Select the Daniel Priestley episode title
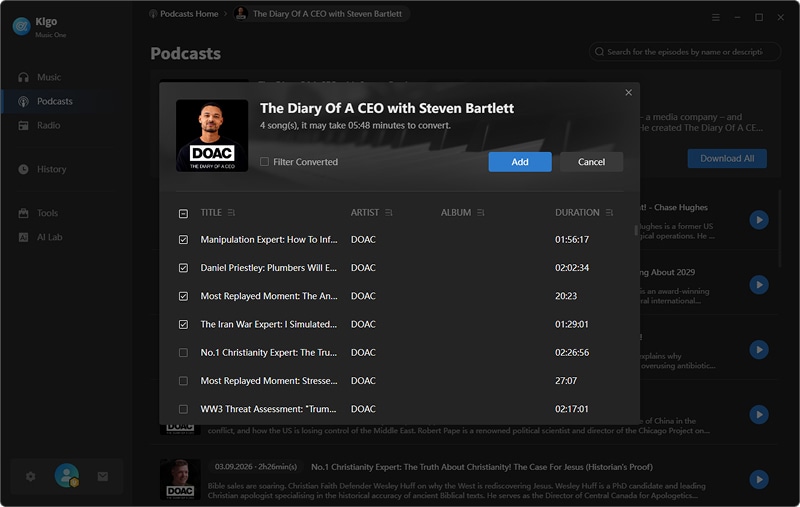The image size is (800, 507). click(x=268, y=267)
